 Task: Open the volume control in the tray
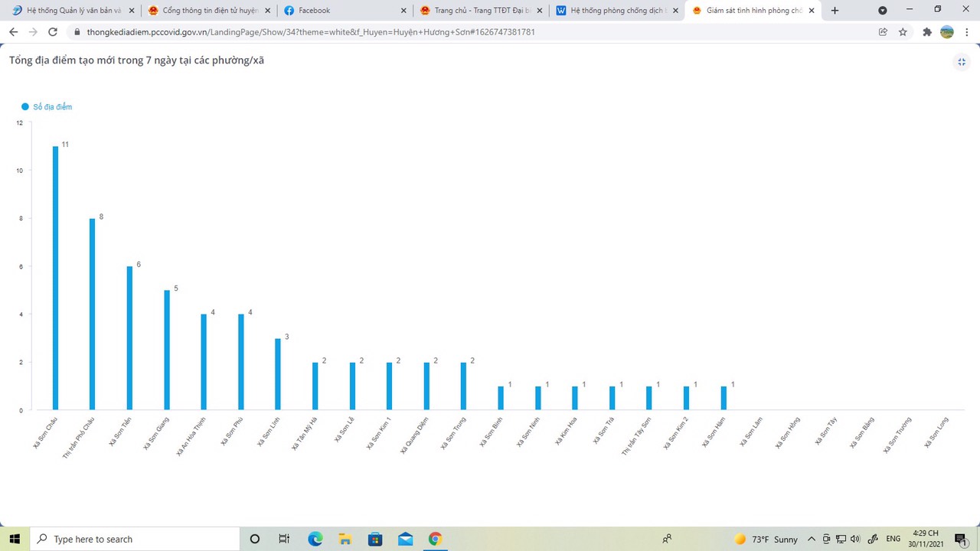pyautogui.click(x=855, y=539)
